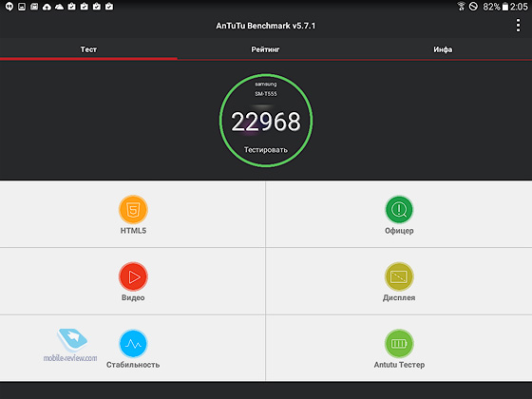Click the samsung brand text

point(266,84)
